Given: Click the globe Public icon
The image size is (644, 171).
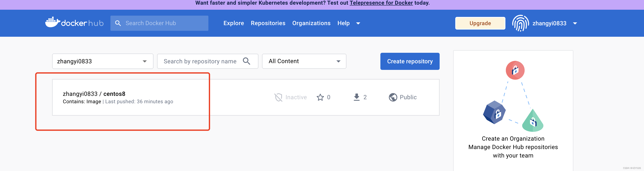Looking at the screenshot, I should 393,97.
